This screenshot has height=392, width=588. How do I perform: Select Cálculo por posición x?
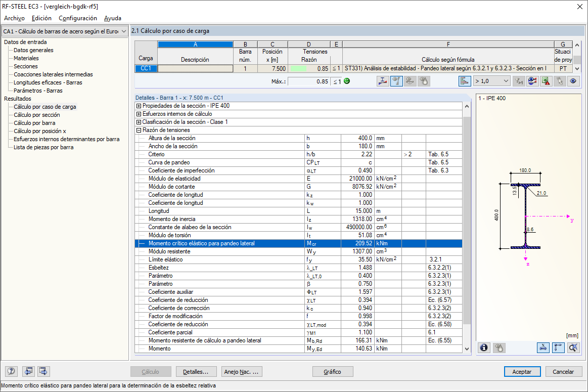(40, 131)
